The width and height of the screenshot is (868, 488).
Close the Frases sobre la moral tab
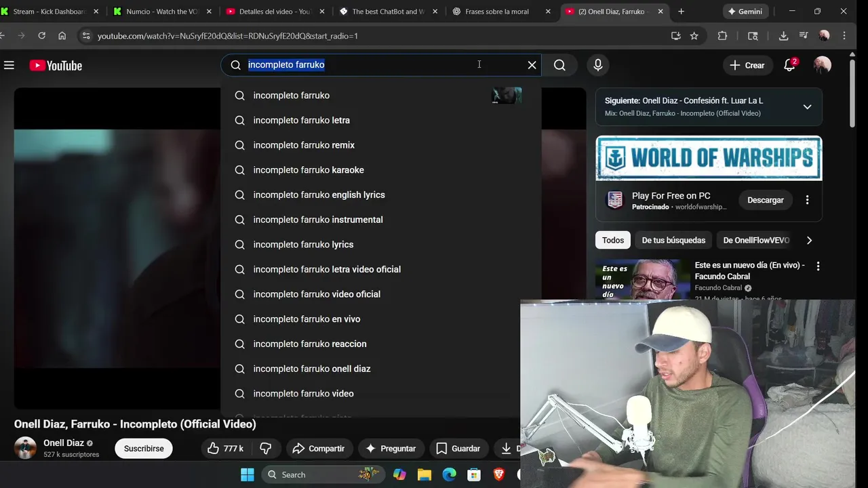pyautogui.click(x=549, y=12)
